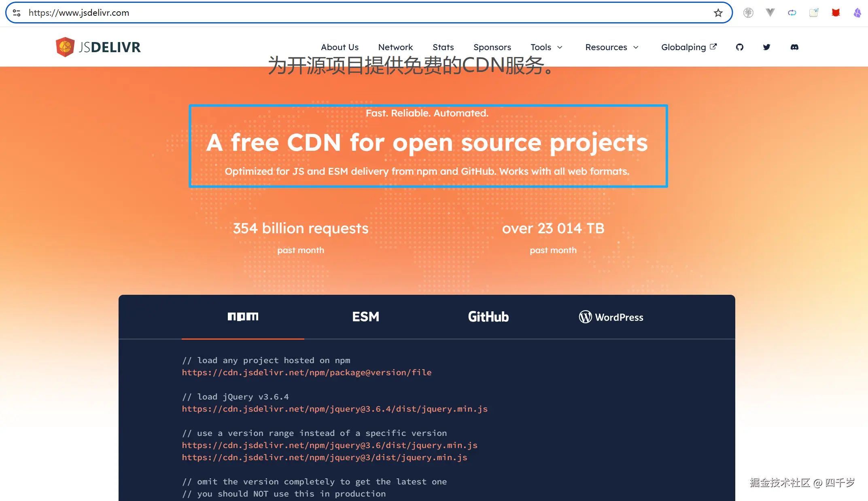Go to the Stats page

443,47
